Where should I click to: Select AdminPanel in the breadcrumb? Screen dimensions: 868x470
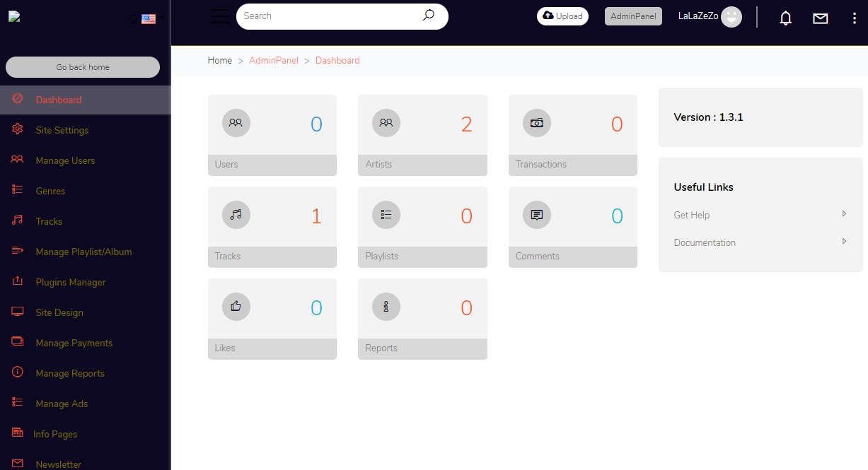[x=274, y=60]
